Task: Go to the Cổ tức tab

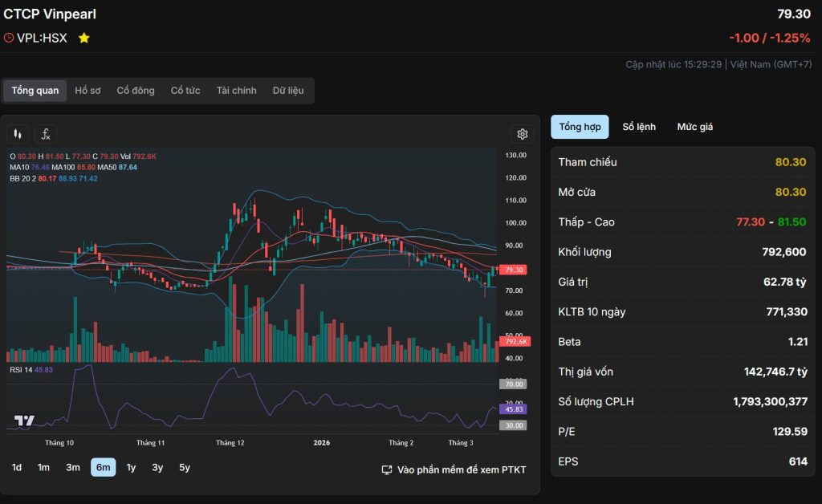Action: click(x=185, y=91)
